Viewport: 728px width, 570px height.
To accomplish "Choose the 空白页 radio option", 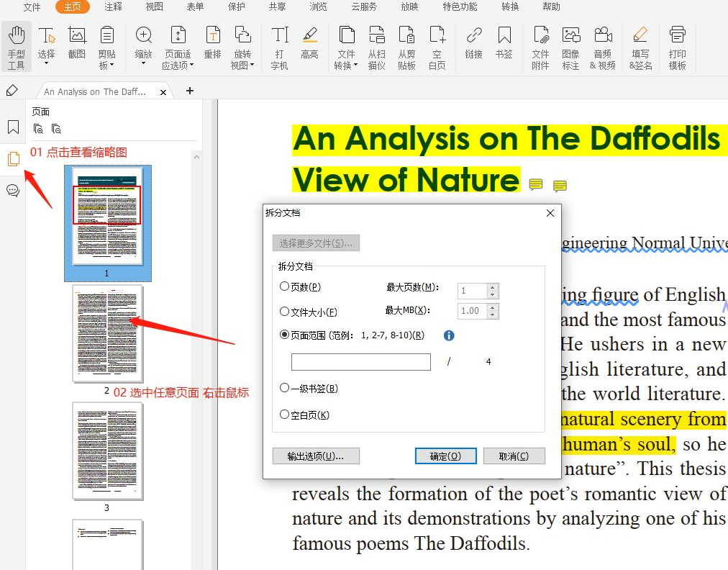I will click(285, 415).
